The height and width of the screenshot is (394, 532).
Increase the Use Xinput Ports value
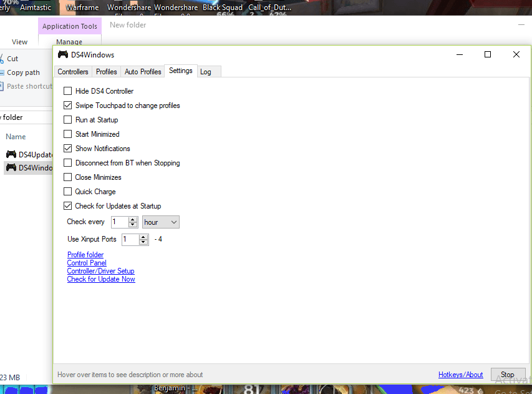coord(143,237)
